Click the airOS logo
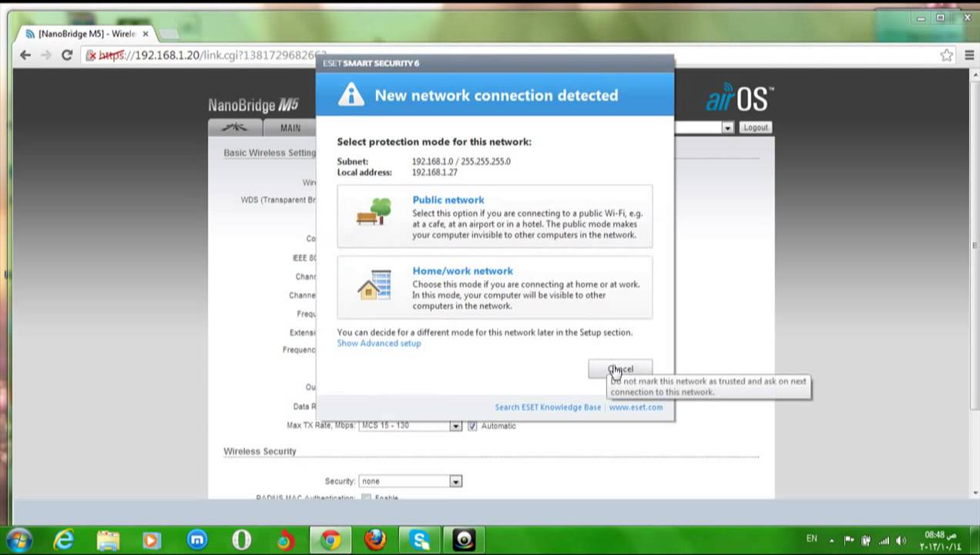Viewport: 980px width, 555px height. click(x=740, y=99)
